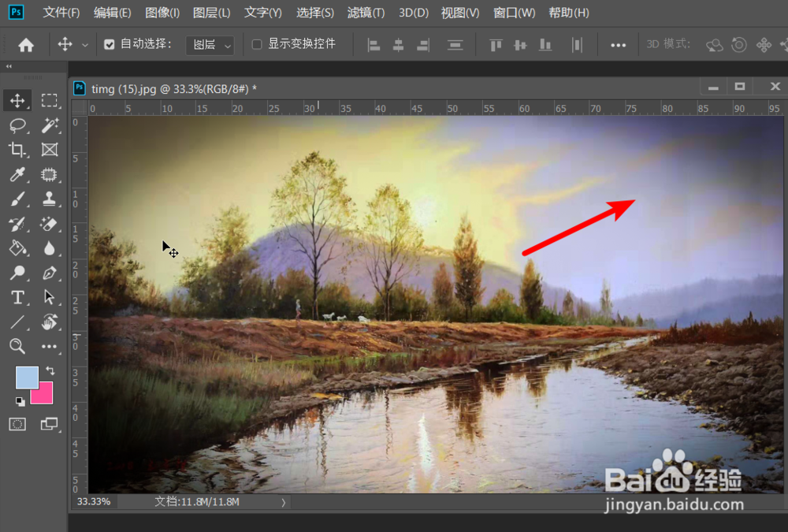Viewport: 788px width, 532px height.
Task: Click the 3D pan mode icon
Action: [764, 45]
